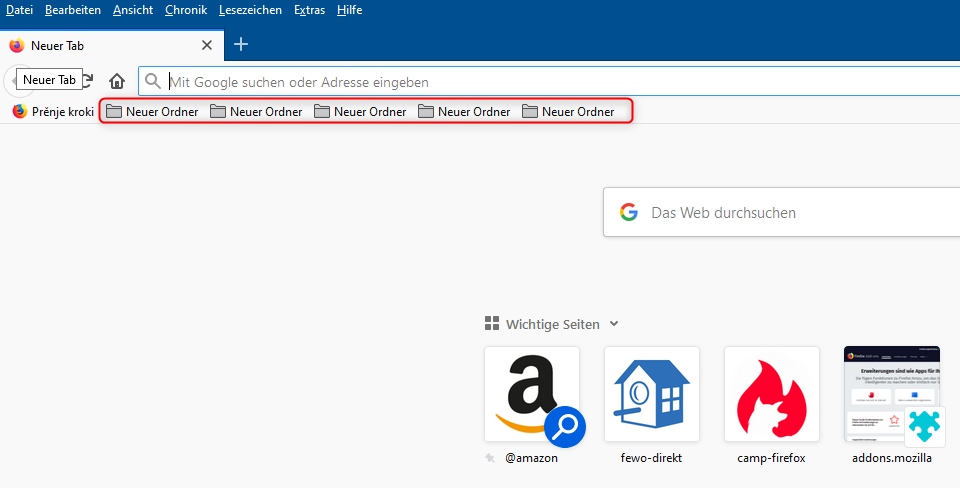Open a new tab with the plus button

coord(241,45)
